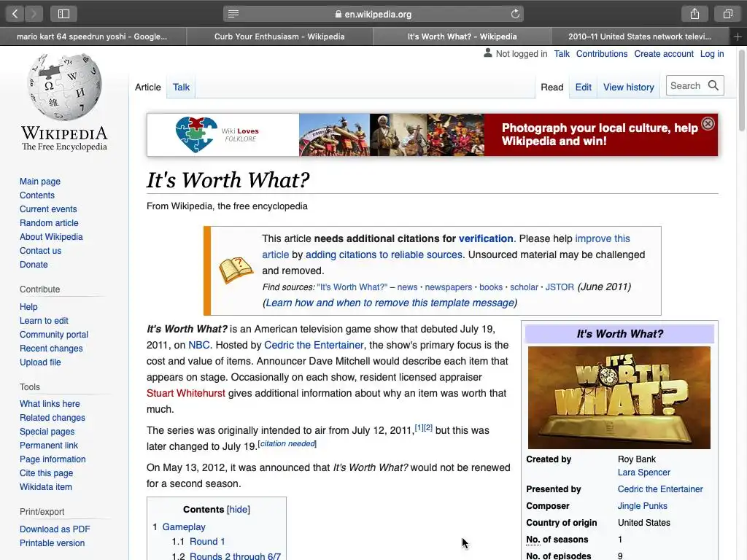The width and height of the screenshot is (747, 560).
Task: Open Special pages
Action: click(x=47, y=432)
